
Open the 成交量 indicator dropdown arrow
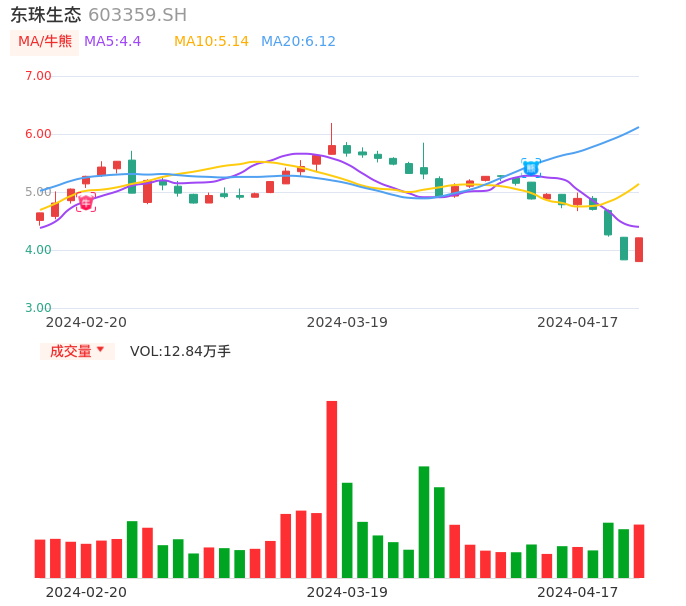101,350
